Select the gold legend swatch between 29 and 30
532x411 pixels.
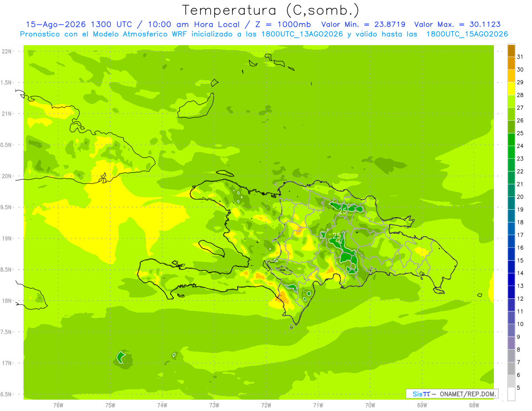tap(511, 76)
